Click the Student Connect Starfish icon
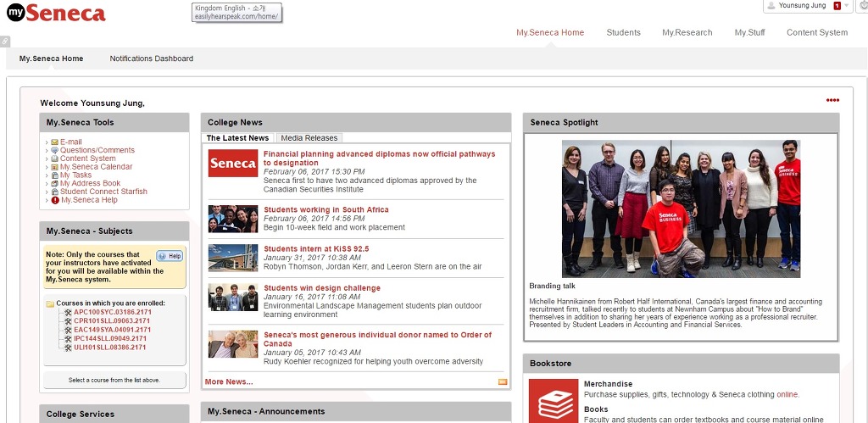 pos(55,192)
